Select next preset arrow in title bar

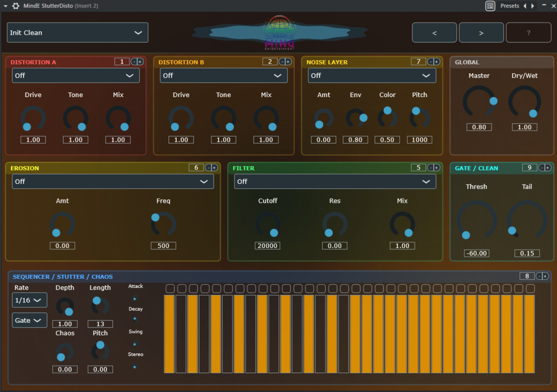coord(532,6)
